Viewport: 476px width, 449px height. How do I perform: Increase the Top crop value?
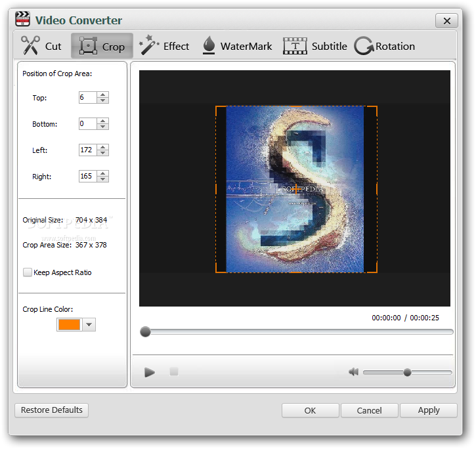[103, 95]
